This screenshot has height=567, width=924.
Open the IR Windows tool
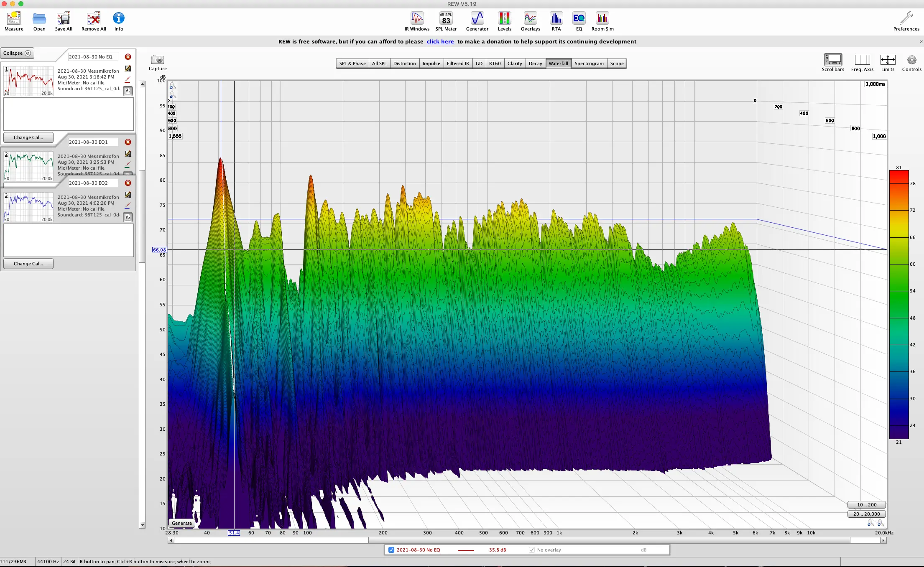pyautogui.click(x=417, y=18)
